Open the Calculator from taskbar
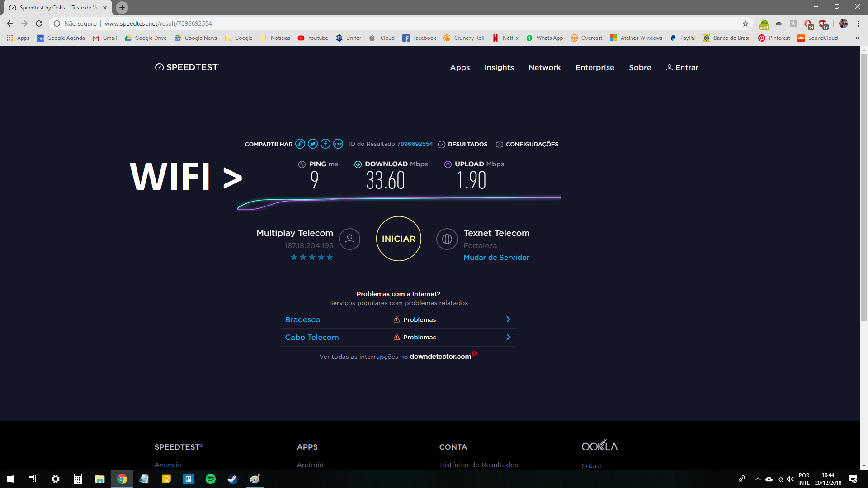 78,479
